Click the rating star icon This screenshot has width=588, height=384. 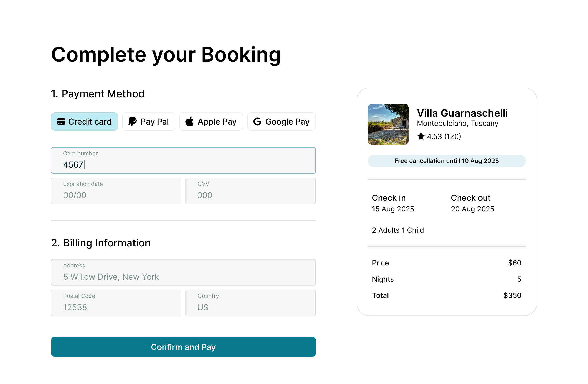(x=421, y=136)
